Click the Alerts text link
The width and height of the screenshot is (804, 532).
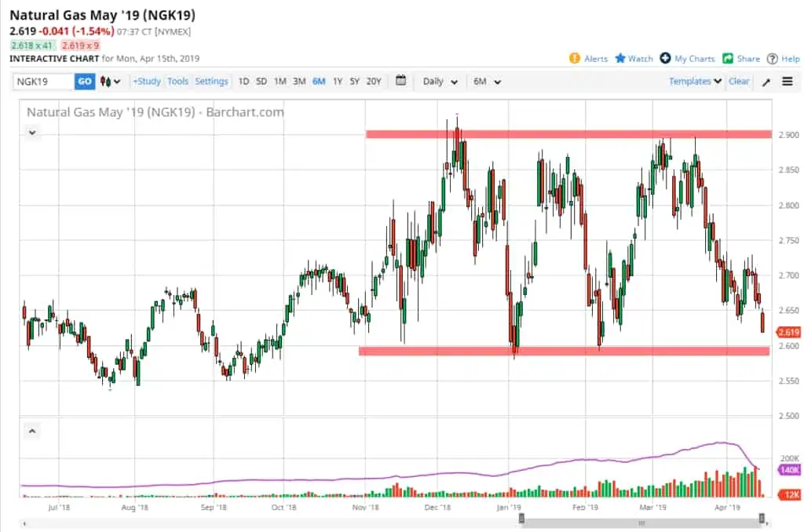click(596, 59)
